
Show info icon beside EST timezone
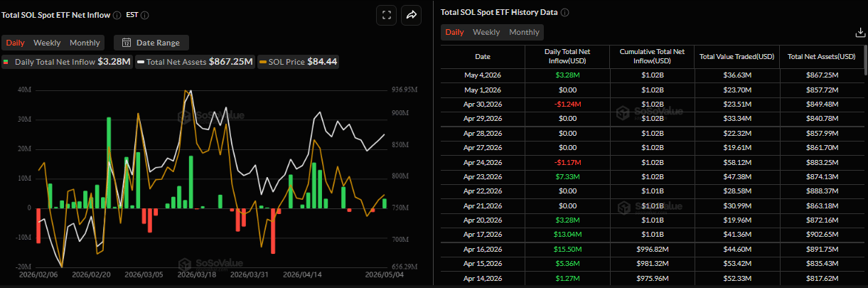(145, 15)
